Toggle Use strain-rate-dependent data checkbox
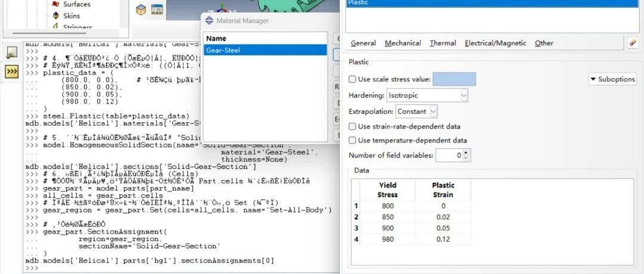The image size is (644, 274). pyautogui.click(x=352, y=126)
